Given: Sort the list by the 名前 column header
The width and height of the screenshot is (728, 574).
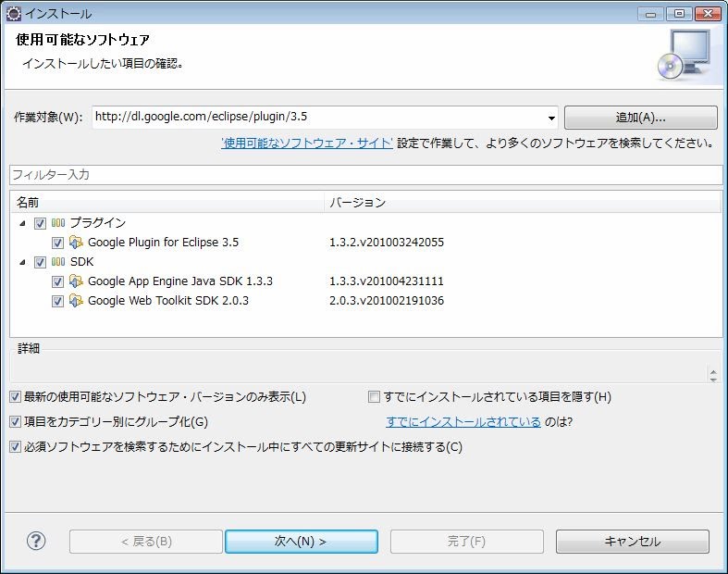Looking at the screenshot, I should coord(167,202).
